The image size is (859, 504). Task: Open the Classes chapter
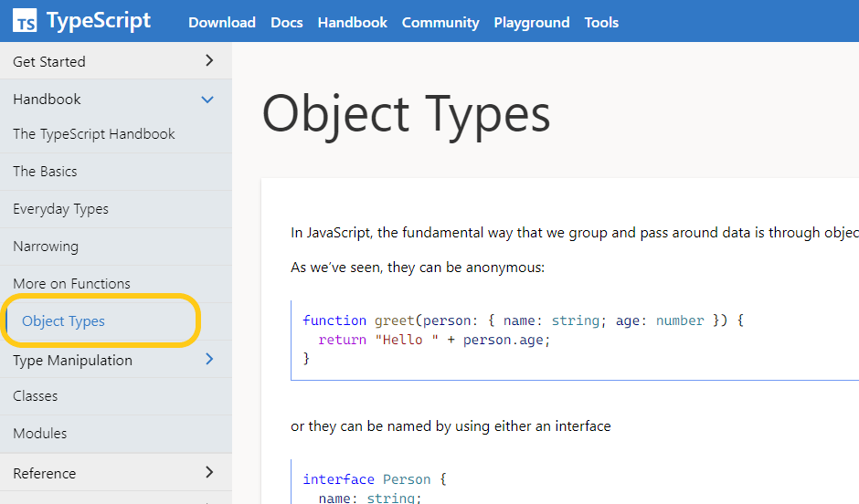(35, 395)
